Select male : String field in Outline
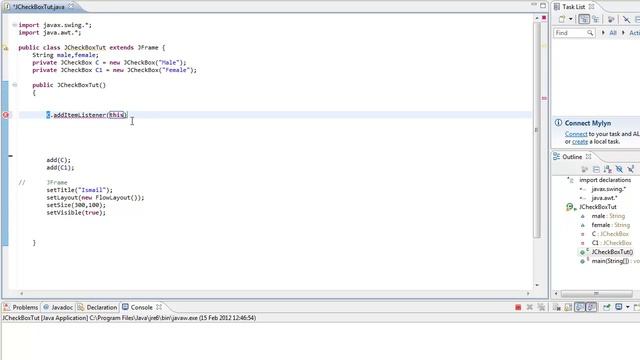Screen dimensions: 640x360 click(x=608, y=216)
